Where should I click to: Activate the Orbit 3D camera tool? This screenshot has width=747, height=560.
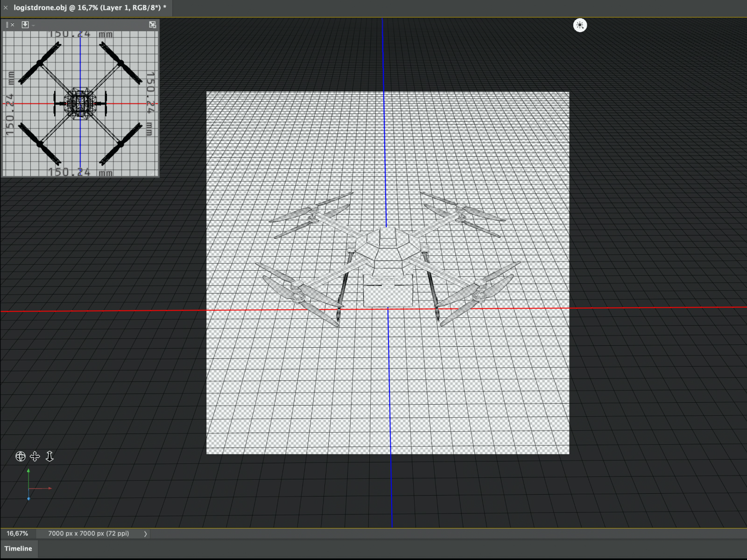(x=20, y=456)
